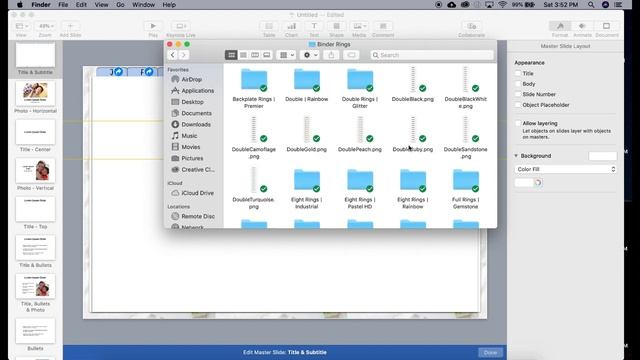Select the DoubleBlack.png file
The height and width of the screenshot is (360, 640).
tap(413, 80)
